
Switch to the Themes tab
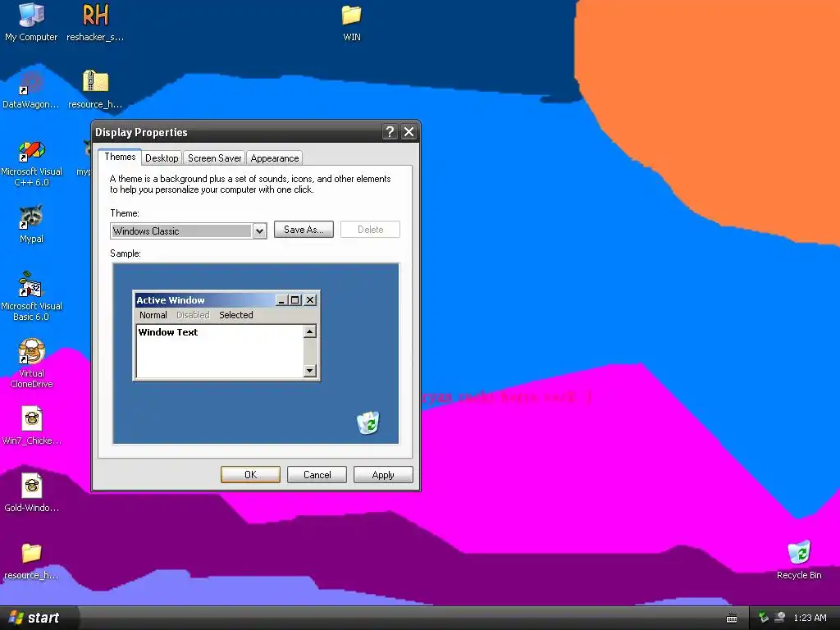click(120, 157)
